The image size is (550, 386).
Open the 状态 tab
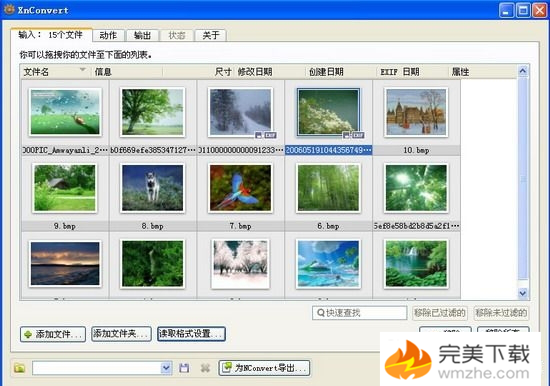coord(176,35)
